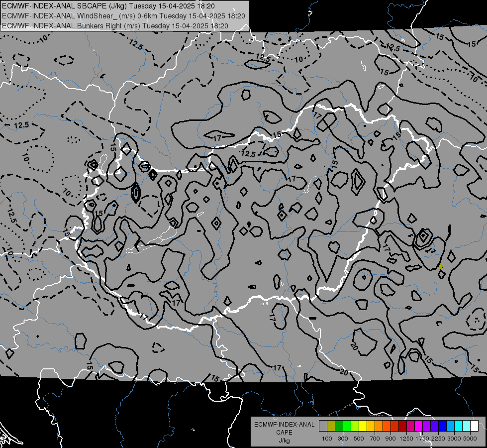Pick the indigo-violet legend swatch

tap(435, 426)
